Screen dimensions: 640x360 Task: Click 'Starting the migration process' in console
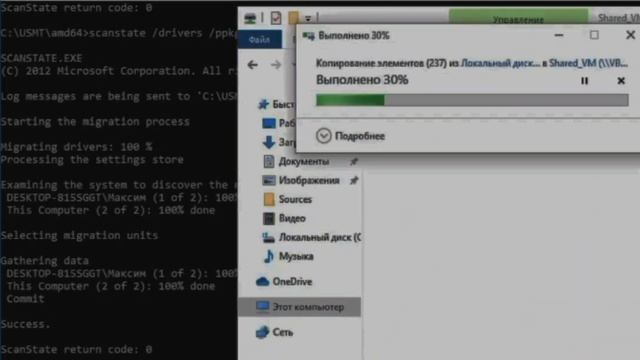click(x=95, y=121)
